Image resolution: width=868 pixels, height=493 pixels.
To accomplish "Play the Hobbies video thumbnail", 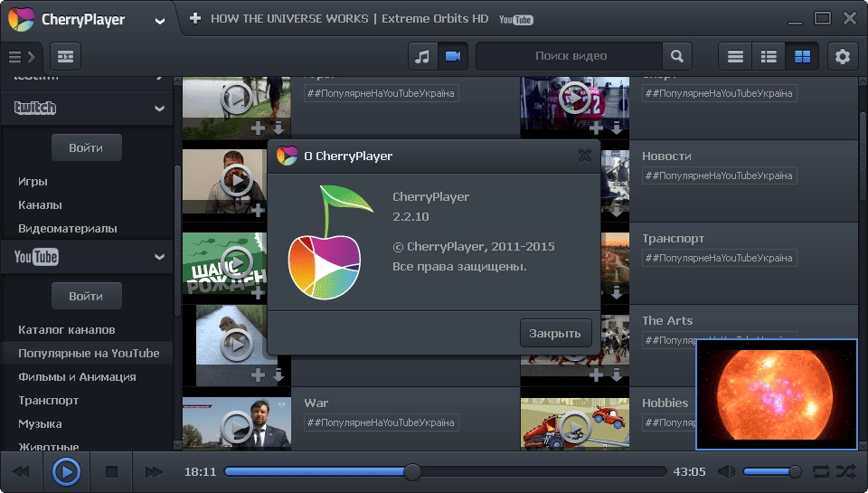I will [575, 427].
